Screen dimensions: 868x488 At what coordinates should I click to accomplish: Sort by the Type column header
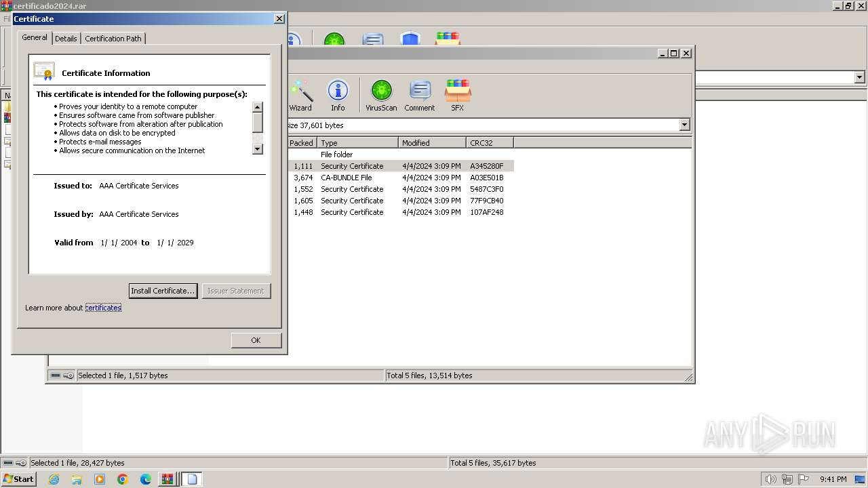pos(357,143)
